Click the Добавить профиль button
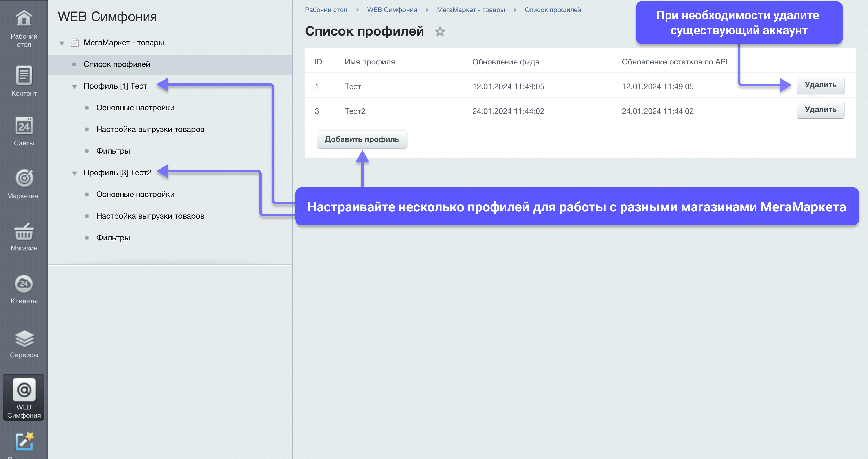The image size is (868, 459). 362,139
